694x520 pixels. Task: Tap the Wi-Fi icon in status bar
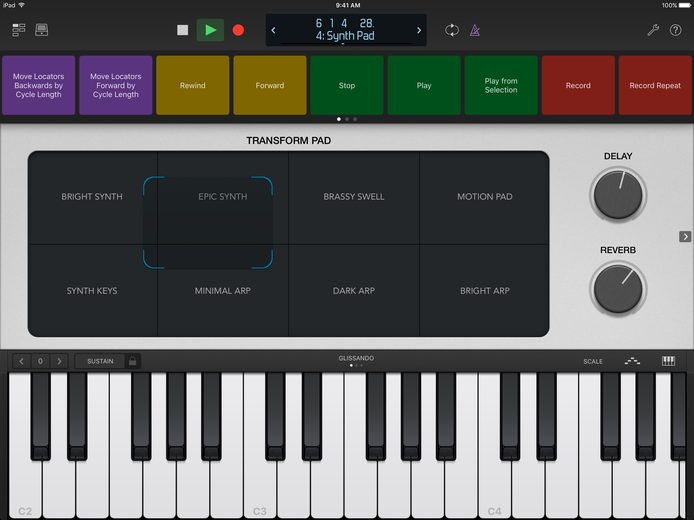click(21, 5)
